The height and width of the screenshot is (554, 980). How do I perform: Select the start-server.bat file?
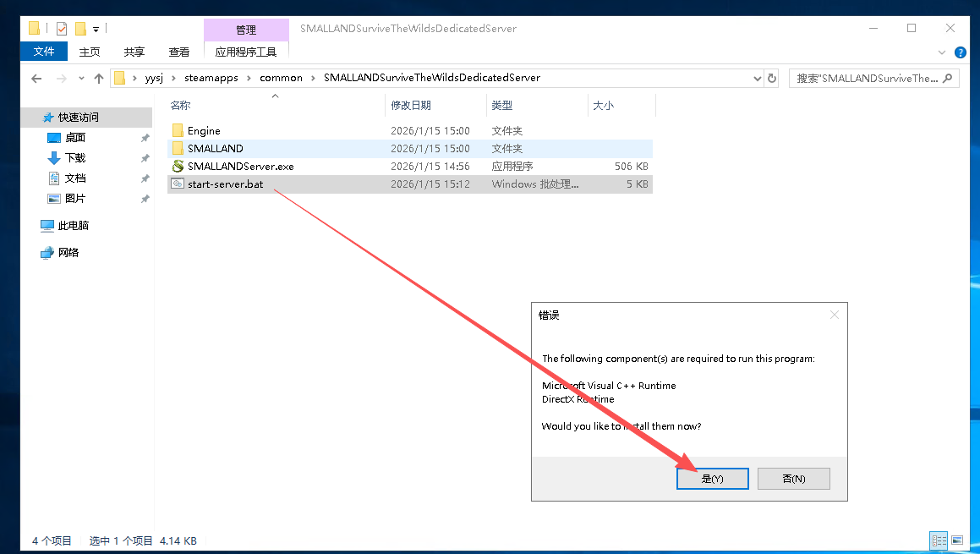(x=225, y=184)
